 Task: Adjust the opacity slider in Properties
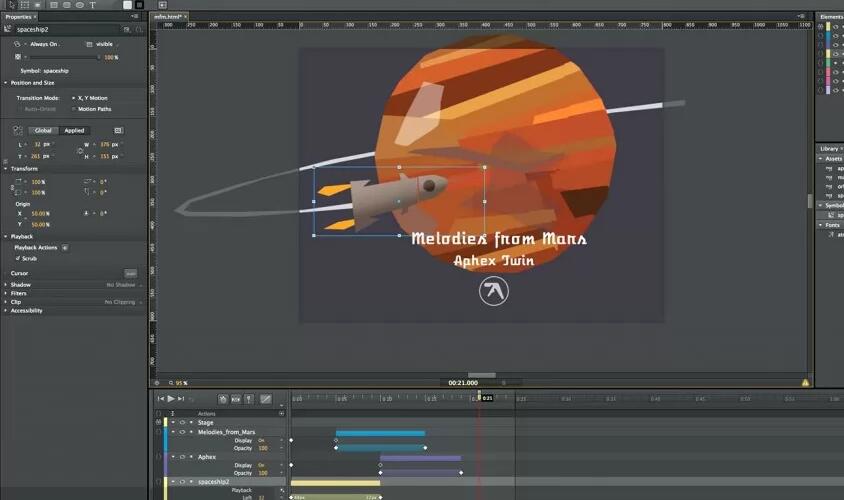tap(65, 57)
